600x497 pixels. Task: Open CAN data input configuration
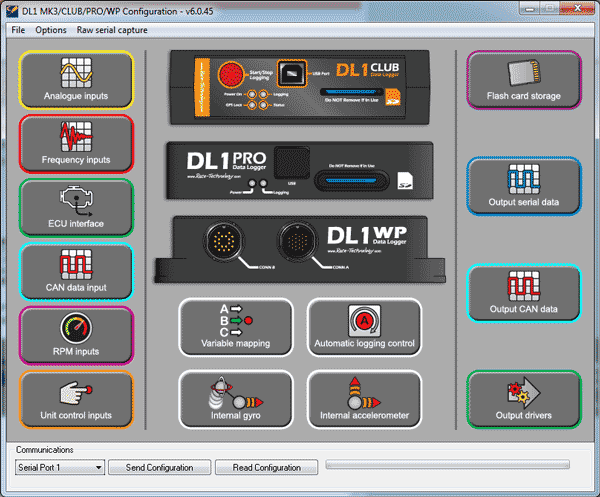point(76,272)
